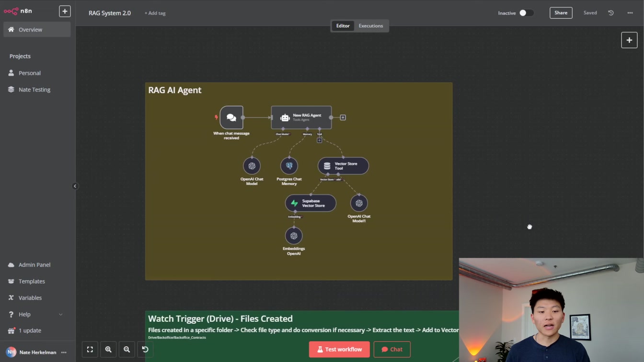Click the n8n logo
This screenshot has width=644, height=362.
18,11
